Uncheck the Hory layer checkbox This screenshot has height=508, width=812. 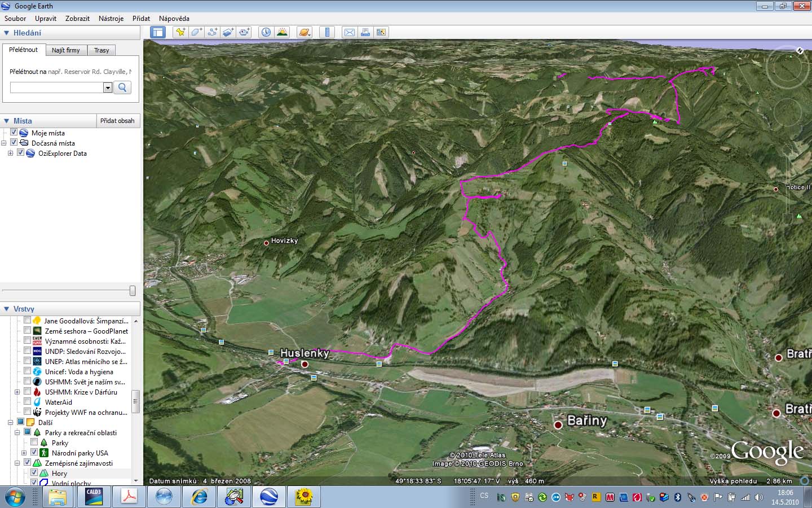(x=34, y=473)
